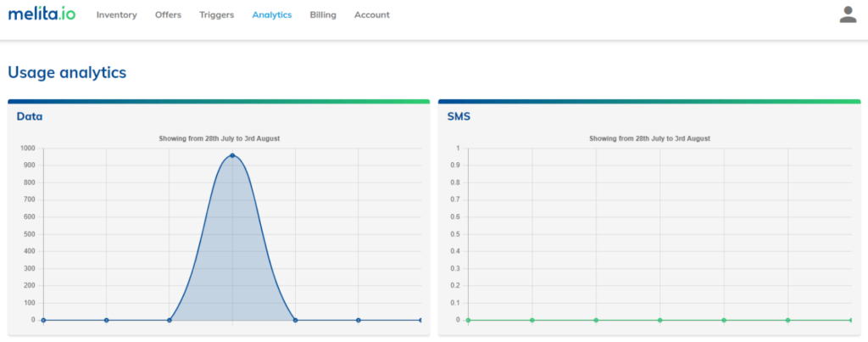Image resolution: width=868 pixels, height=342 pixels.
Task: Click the peak point on Data chart
Action: tap(232, 155)
